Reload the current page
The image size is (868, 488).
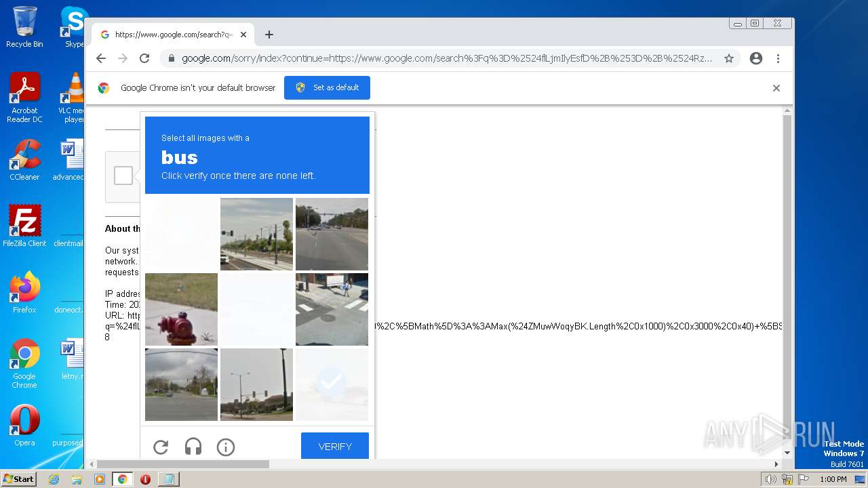click(x=144, y=58)
